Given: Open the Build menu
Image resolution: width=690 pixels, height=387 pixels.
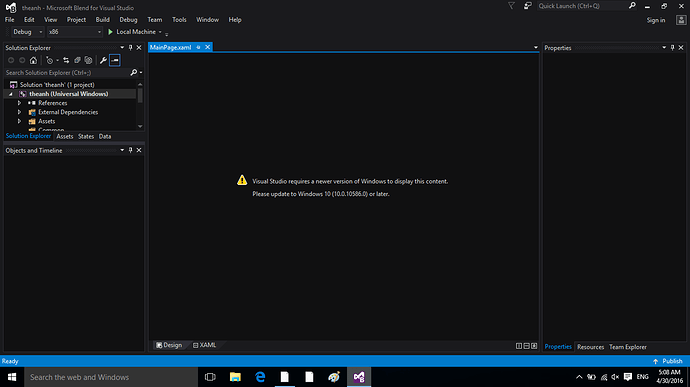Looking at the screenshot, I should point(103,20).
